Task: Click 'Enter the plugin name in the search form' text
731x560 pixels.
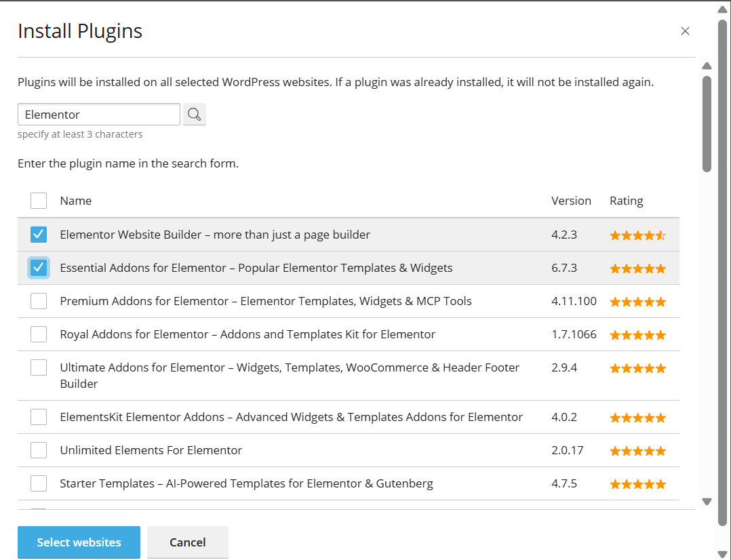Action: pos(128,163)
